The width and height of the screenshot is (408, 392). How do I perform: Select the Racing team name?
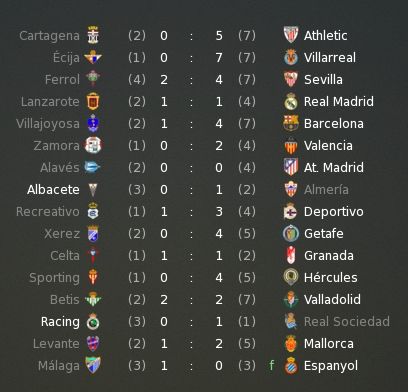point(60,322)
